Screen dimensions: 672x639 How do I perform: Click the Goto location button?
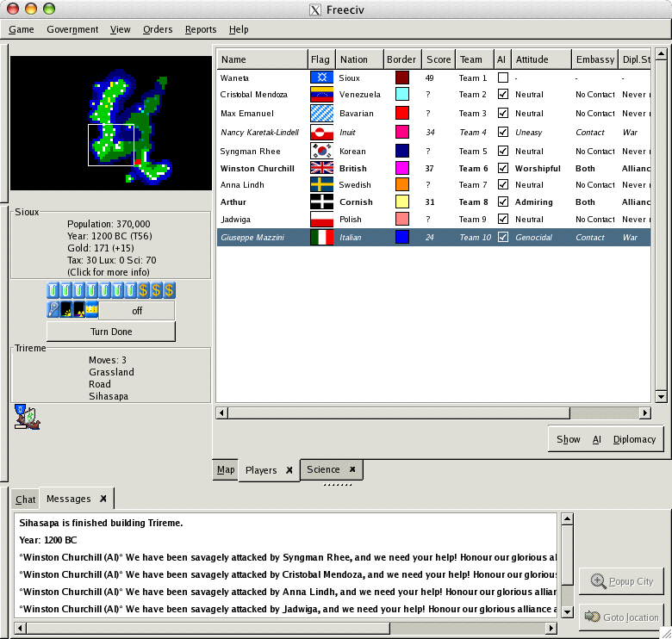[x=621, y=617]
